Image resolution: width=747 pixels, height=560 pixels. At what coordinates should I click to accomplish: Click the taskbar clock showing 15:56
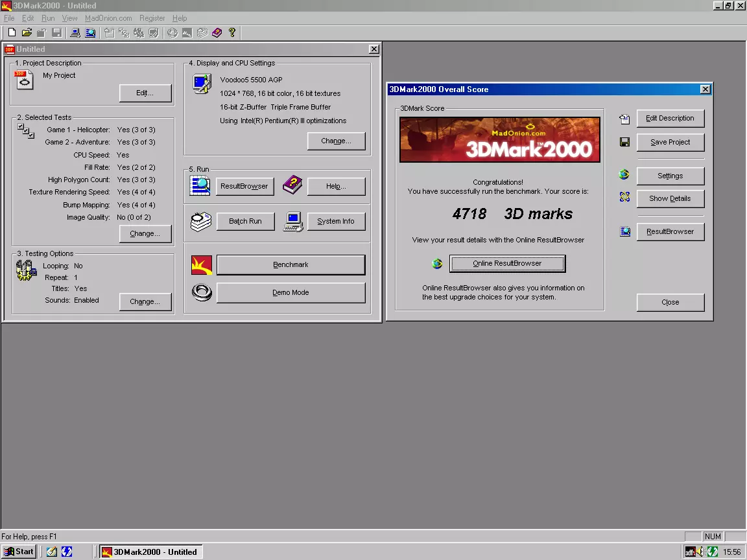[731, 552]
